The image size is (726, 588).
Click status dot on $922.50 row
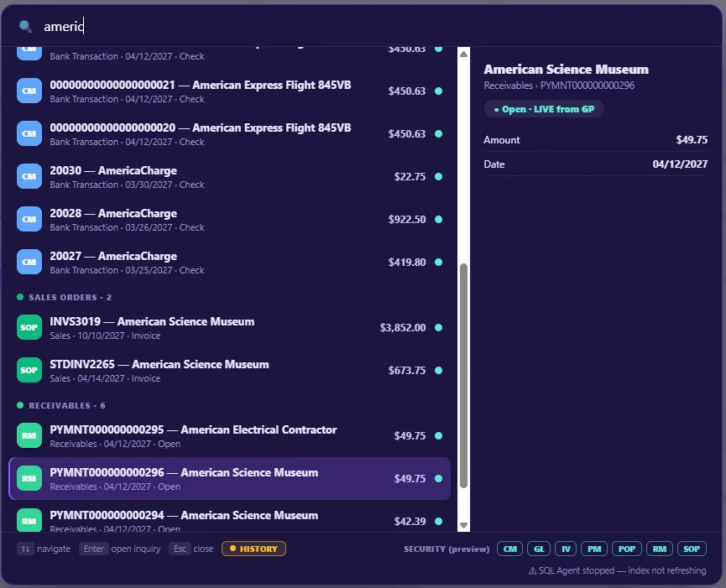point(438,219)
